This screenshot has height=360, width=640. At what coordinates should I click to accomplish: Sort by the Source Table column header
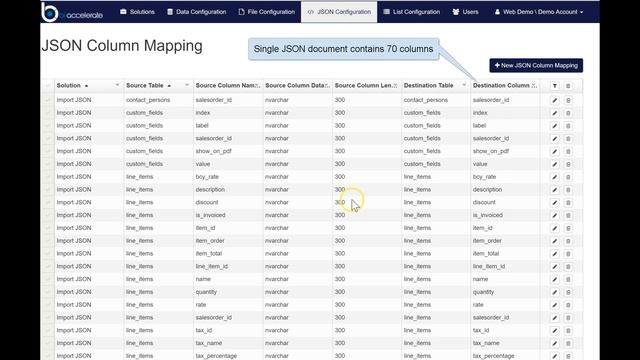pyautogui.click(x=144, y=85)
